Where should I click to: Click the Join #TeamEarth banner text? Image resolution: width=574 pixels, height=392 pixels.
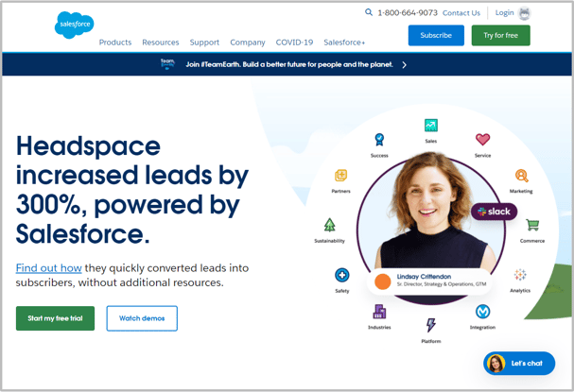(x=289, y=64)
